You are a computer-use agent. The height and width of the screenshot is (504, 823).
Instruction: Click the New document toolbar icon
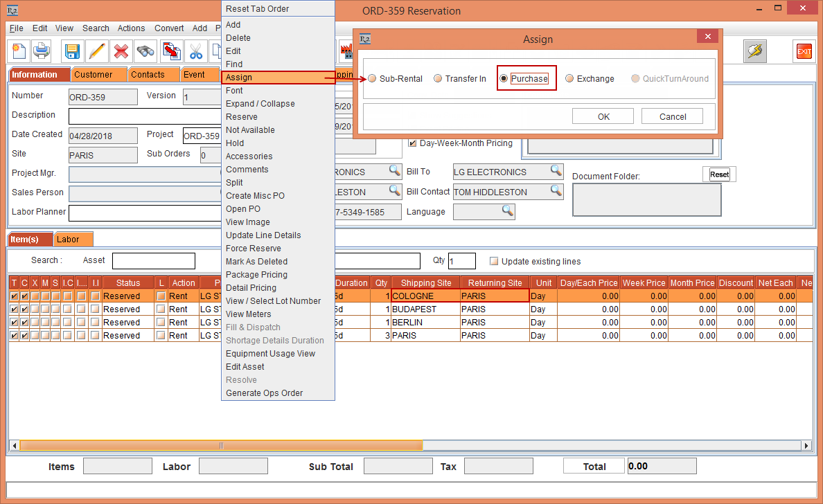point(19,51)
